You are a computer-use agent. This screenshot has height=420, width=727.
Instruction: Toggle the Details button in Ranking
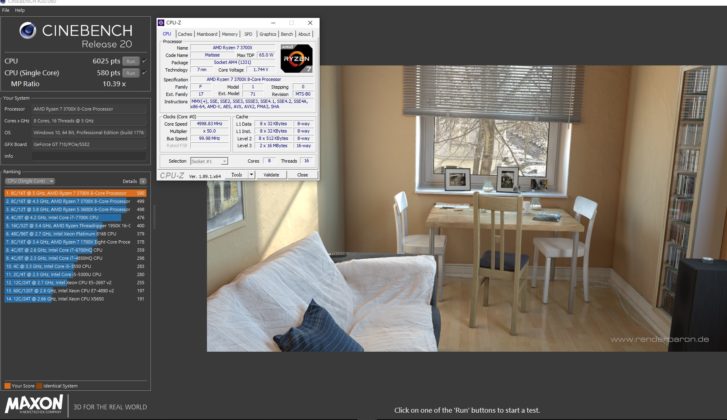[x=143, y=181]
